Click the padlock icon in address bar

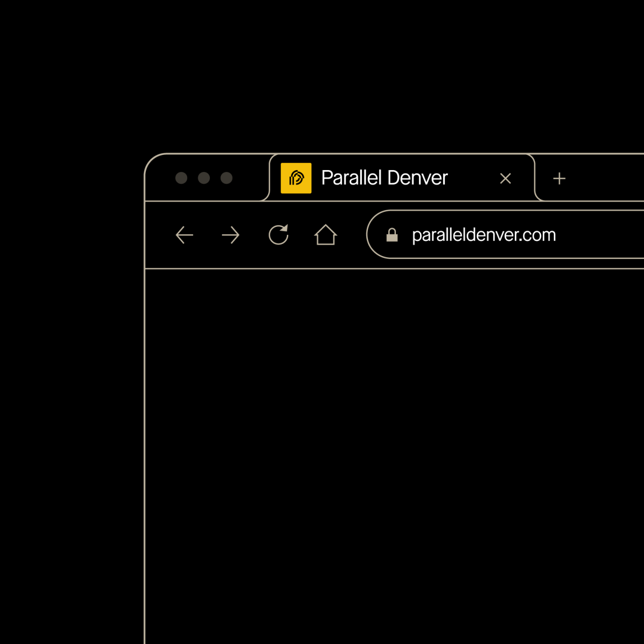click(392, 235)
